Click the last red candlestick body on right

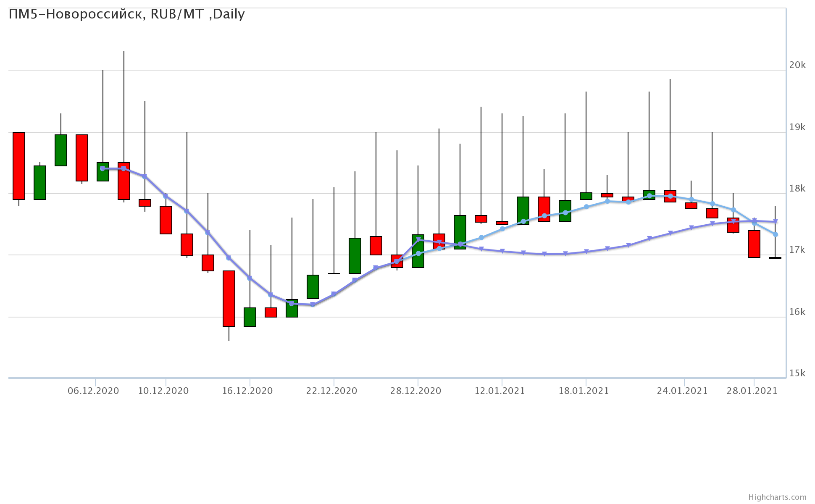(x=754, y=244)
